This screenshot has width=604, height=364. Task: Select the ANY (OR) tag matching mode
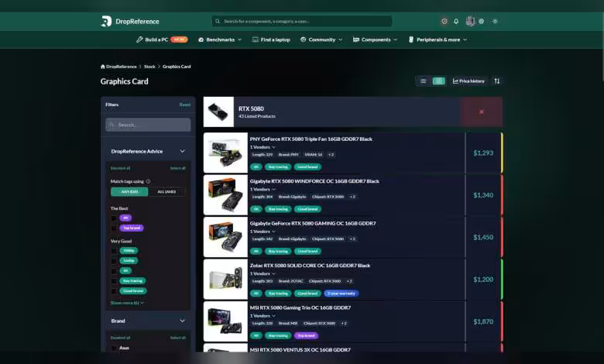click(x=129, y=191)
